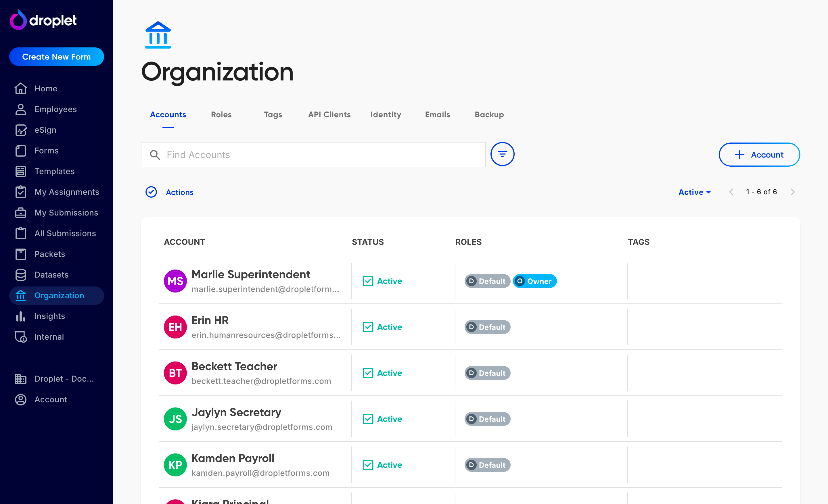Image resolution: width=828 pixels, height=504 pixels.
Task: Click the Internal shield icon
Action: [x=21, y=337]
